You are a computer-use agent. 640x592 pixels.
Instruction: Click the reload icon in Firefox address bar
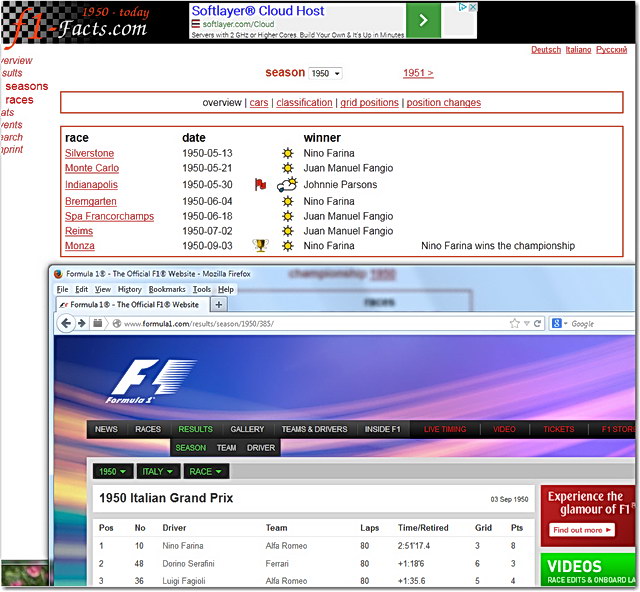click(538, 323)
